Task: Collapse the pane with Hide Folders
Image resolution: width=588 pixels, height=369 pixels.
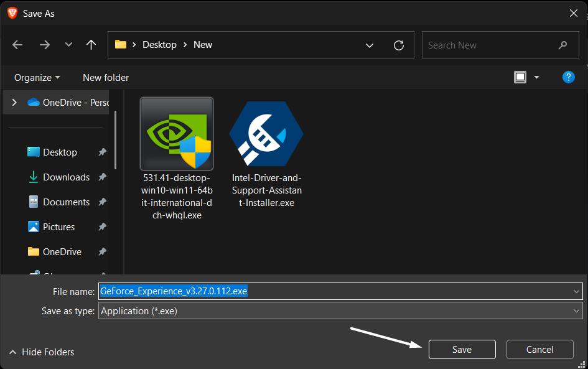Action: coord(41,352)
